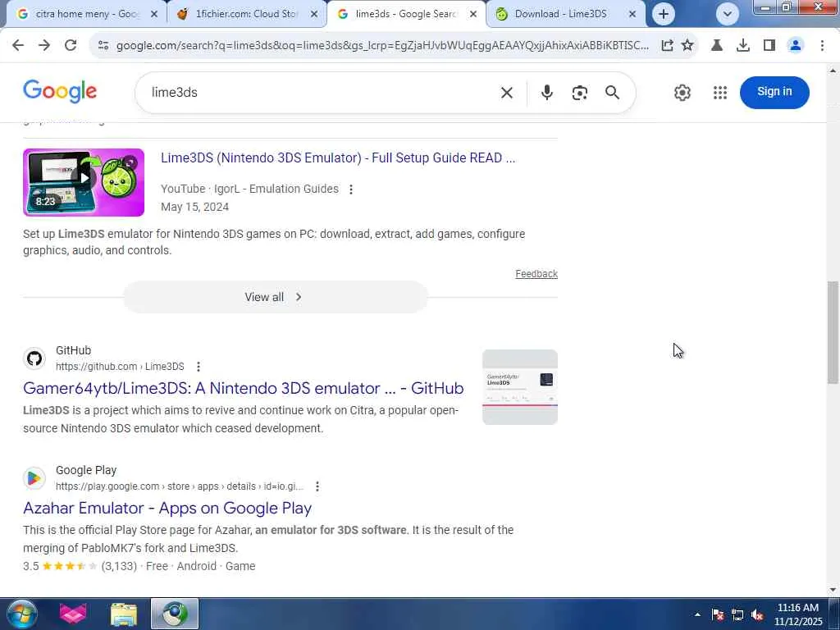
Task: Open clock showing 11:16 AM
Action: (x=797, y=614)
